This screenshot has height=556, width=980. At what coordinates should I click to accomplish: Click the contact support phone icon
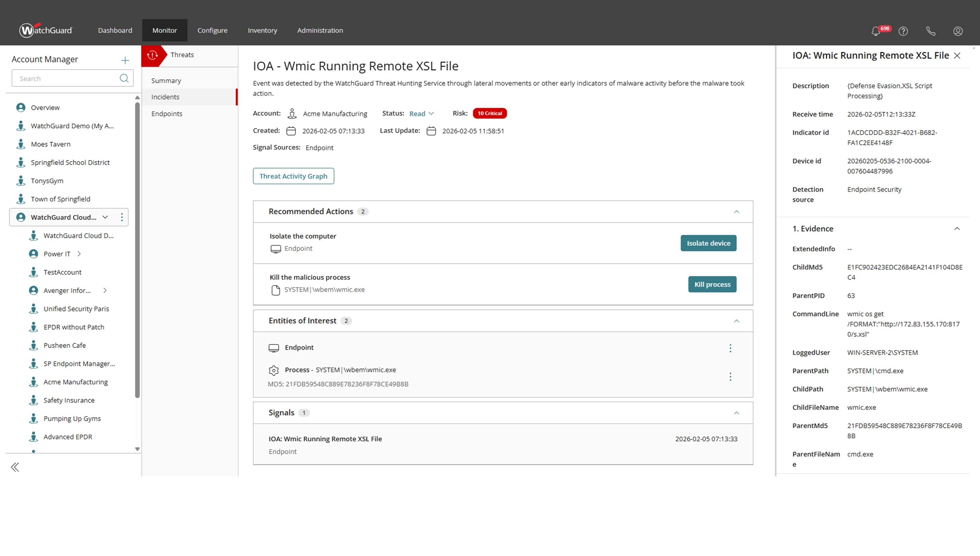931,31
